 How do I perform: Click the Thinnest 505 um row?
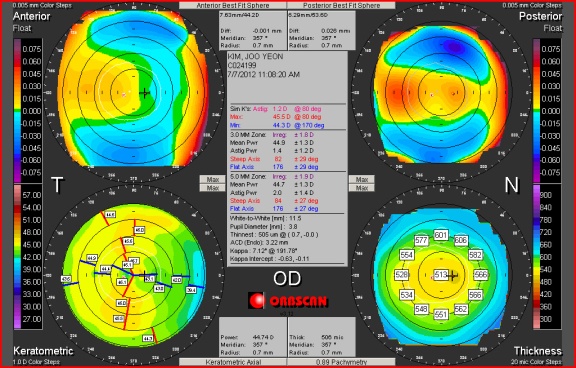[x=274, y=235]
